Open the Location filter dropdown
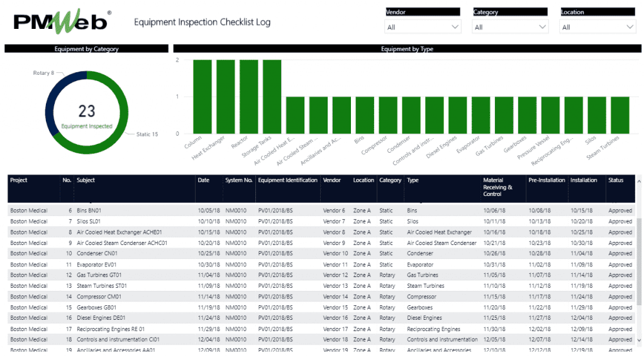 [597, 27]
